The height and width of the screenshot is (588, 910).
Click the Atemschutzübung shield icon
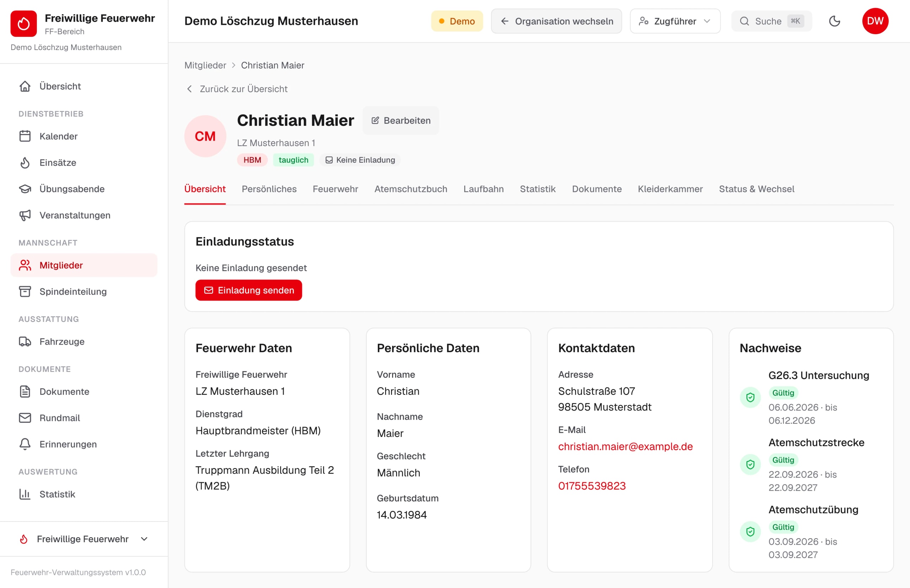click(750, 532)
